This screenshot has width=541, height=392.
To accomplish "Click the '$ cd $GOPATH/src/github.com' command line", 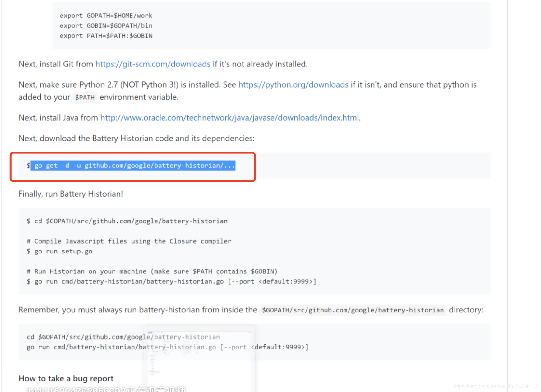I will tap(127, 221).
